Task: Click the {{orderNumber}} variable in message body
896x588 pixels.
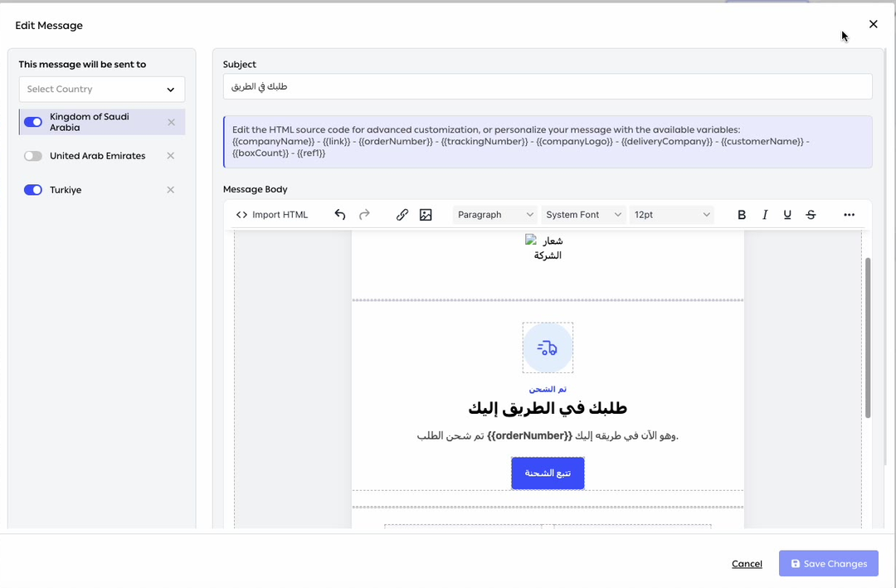Action: pyautogui.click(x=529, y=435)
